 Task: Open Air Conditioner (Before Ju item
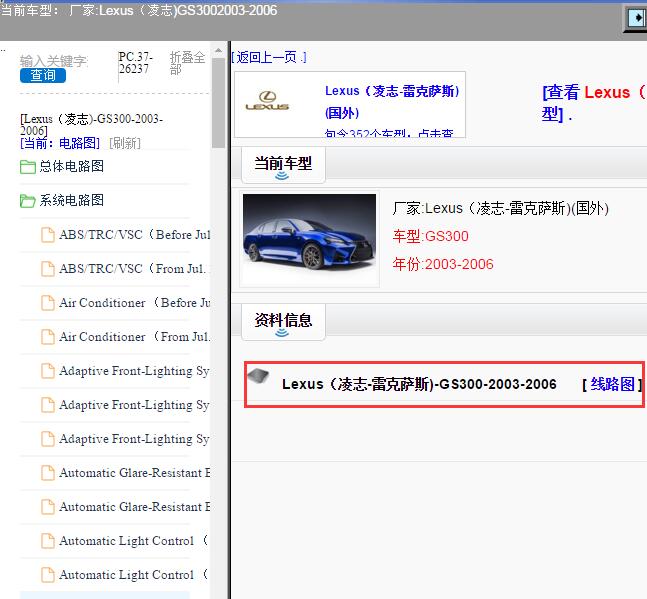pyautogui.click(x=135, y=303)
